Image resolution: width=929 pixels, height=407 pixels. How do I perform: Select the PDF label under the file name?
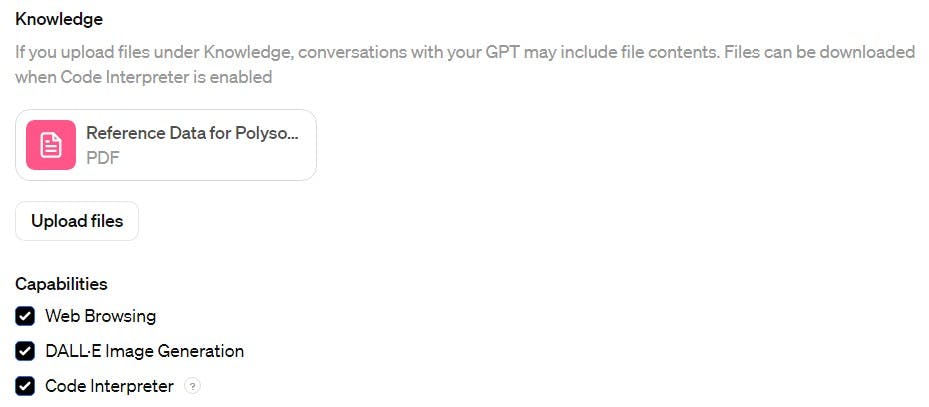(x=103, y=158)
